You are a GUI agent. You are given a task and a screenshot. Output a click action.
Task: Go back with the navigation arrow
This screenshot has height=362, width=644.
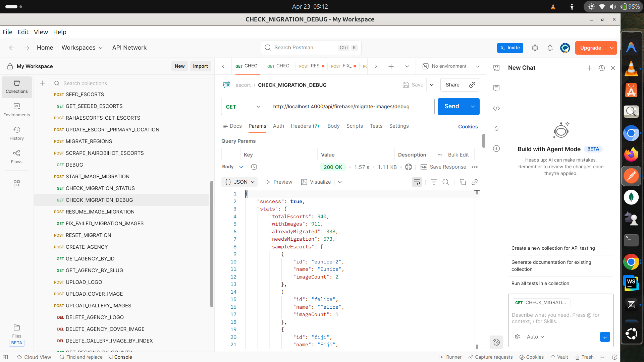click(x=12, y=48)
